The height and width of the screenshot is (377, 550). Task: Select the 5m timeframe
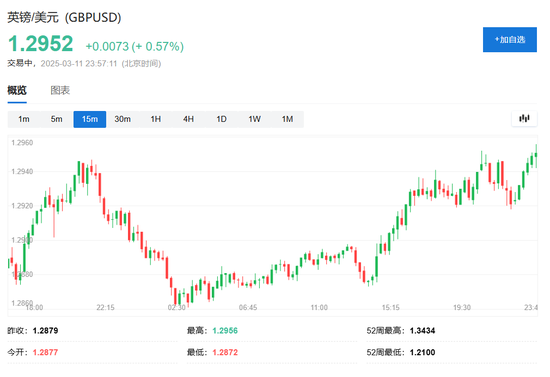[x=56, y=119]
